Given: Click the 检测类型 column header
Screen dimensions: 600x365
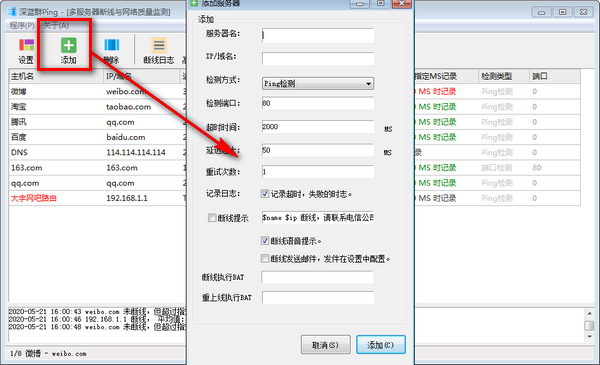Looking at the screenshot, I should [504, 76].
